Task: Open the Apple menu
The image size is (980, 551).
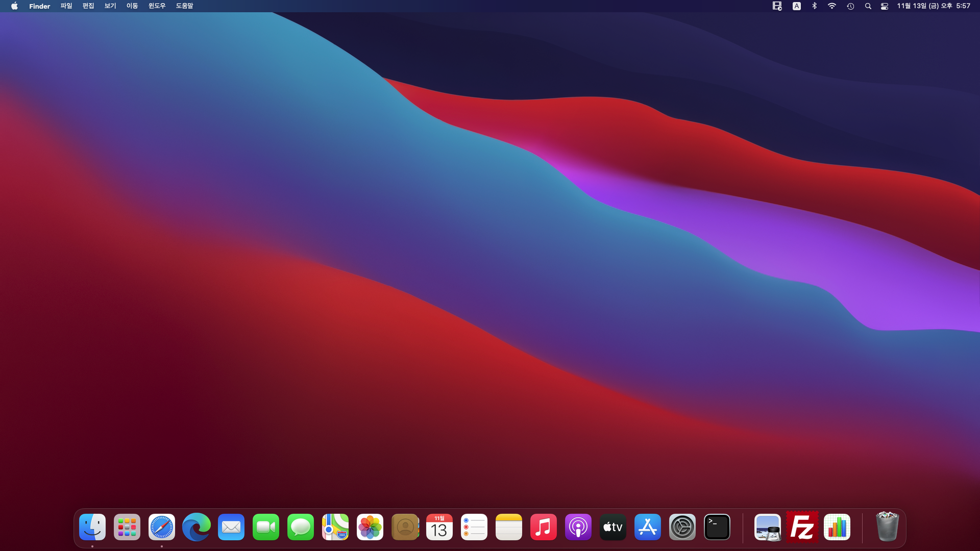Action: click(x=14, y=6)
